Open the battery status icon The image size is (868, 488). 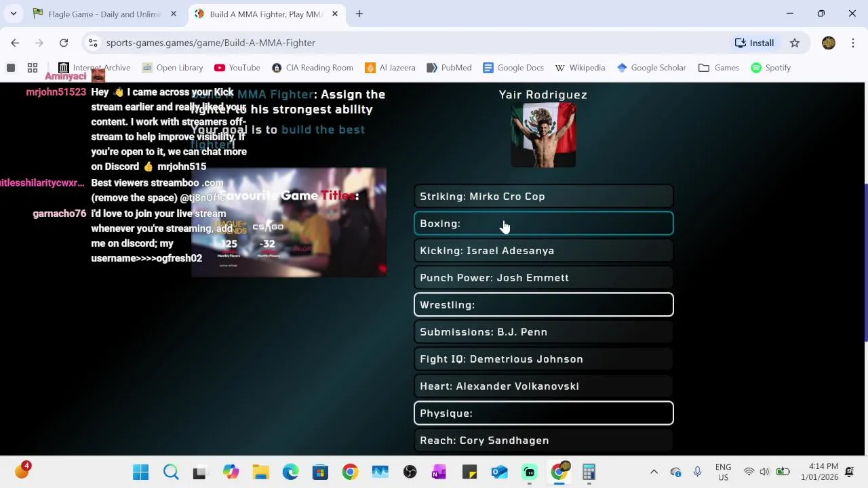coord(783,472)
